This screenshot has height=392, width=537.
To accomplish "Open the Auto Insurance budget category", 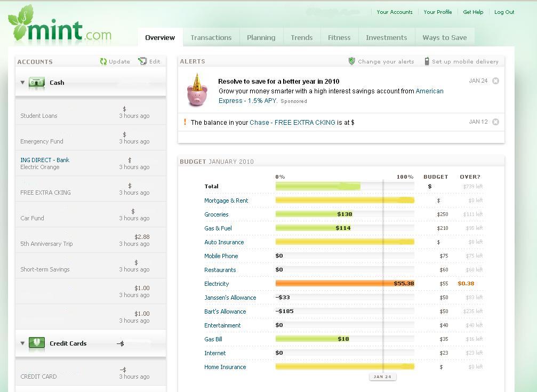I will coord(224,242).
